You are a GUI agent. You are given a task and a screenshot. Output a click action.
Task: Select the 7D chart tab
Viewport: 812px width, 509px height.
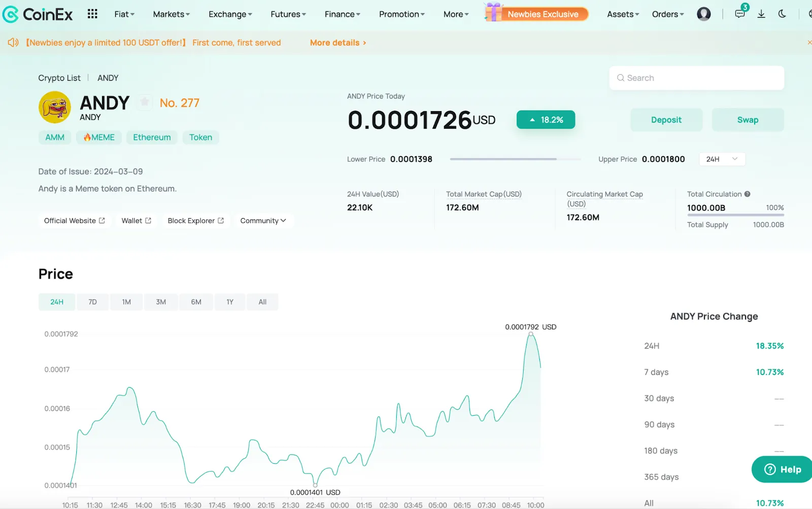[92, 301]
